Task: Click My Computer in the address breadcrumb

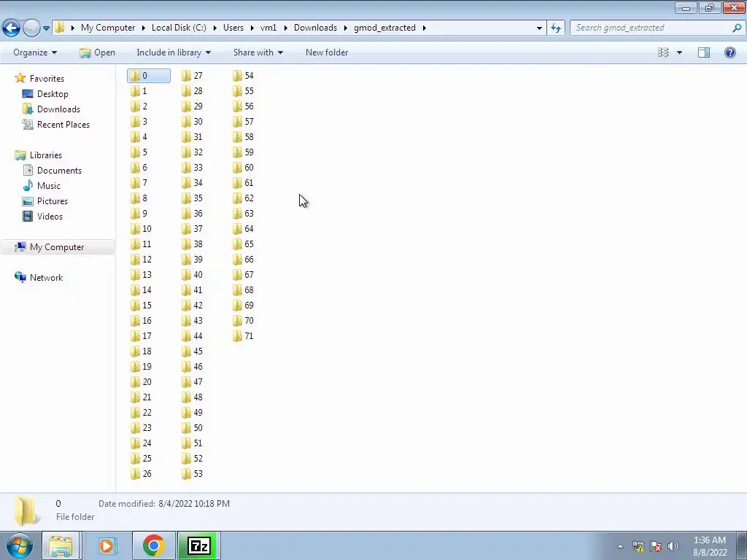Action: [x=108, y=28]
